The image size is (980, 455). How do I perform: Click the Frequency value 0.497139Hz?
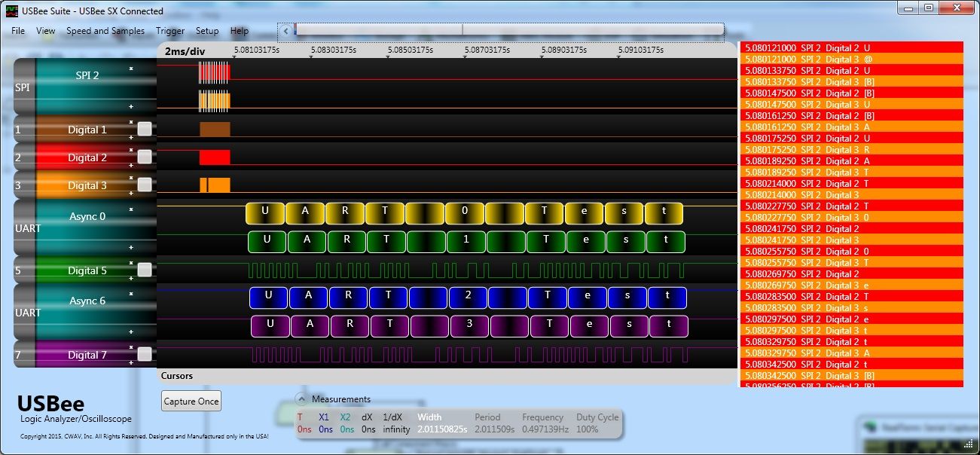click(545, 429)
